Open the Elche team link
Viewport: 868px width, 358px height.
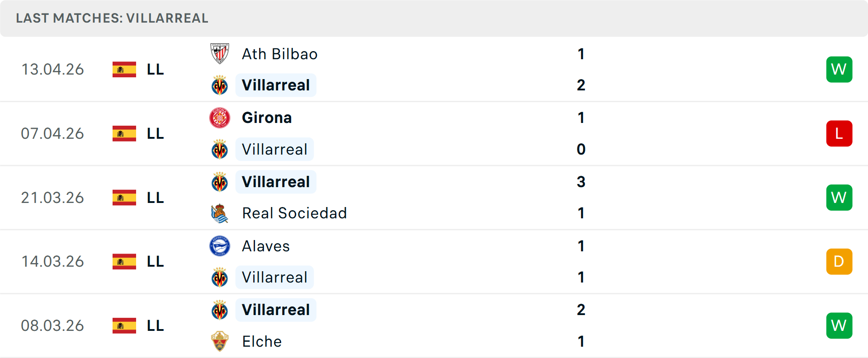pyautogui.click(x=262, y=342)
